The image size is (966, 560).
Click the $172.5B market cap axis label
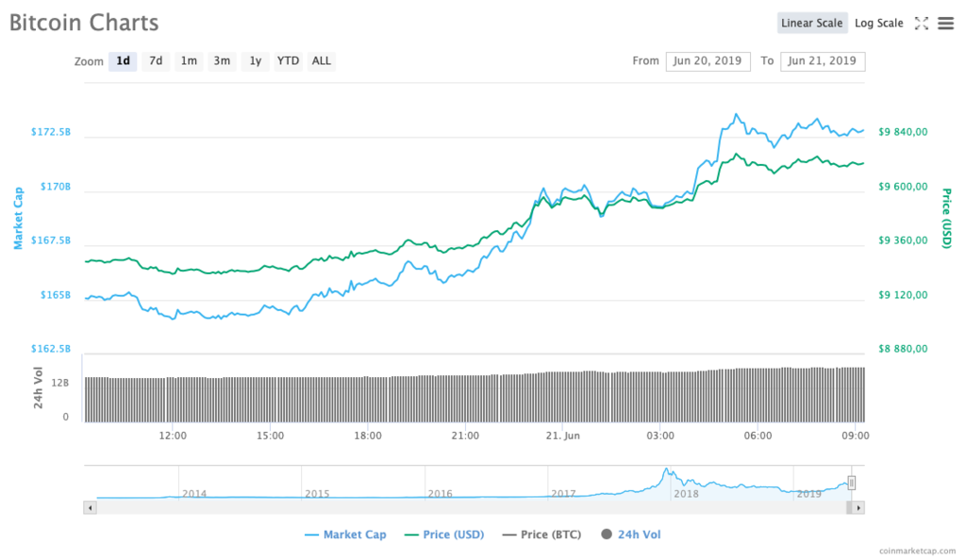(x=51, y=132)
